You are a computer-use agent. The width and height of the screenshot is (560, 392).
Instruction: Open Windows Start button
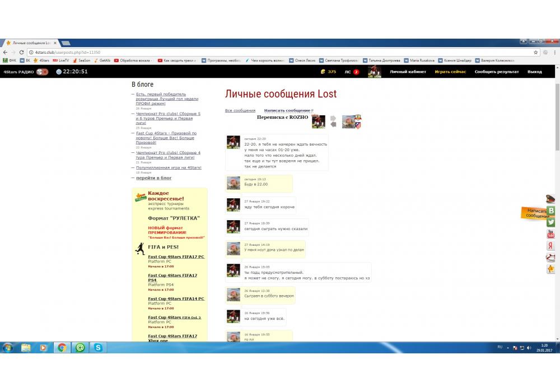pyautogui.click(x=8, y=347)
